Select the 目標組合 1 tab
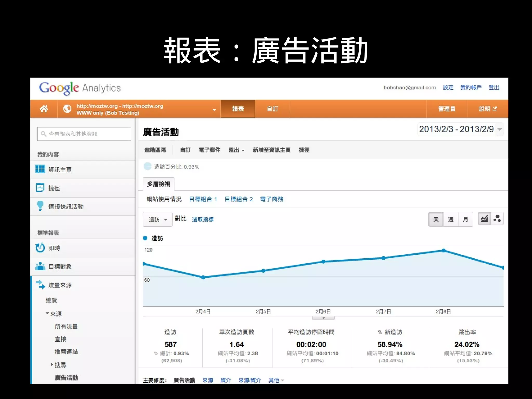 coord(203,199)
